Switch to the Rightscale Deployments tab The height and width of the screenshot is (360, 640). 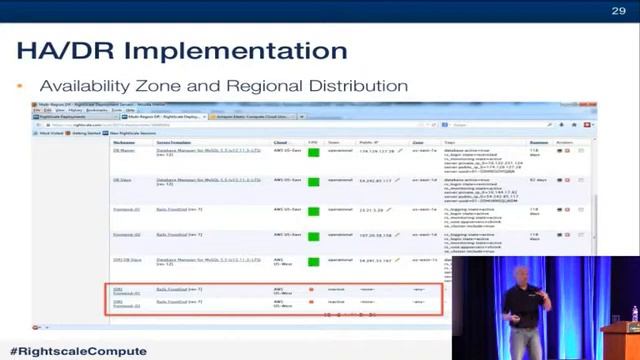pos(76,117)
